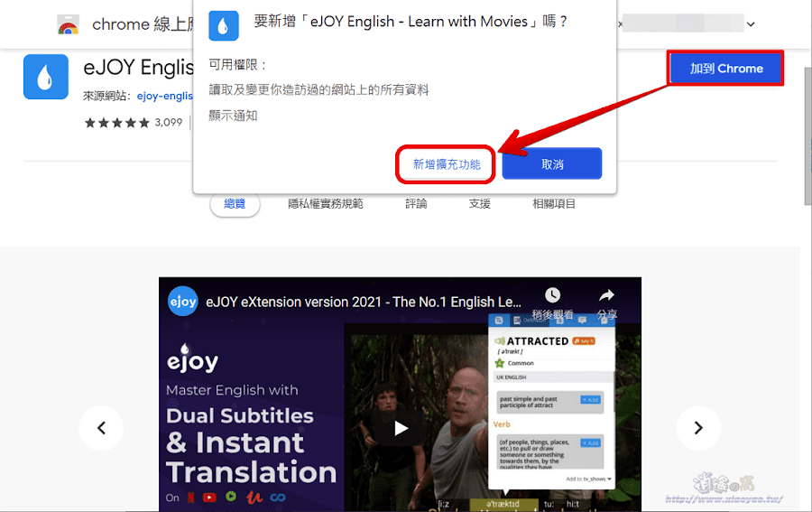Click the Chrome Web Store logo icon

coord(68,25)
